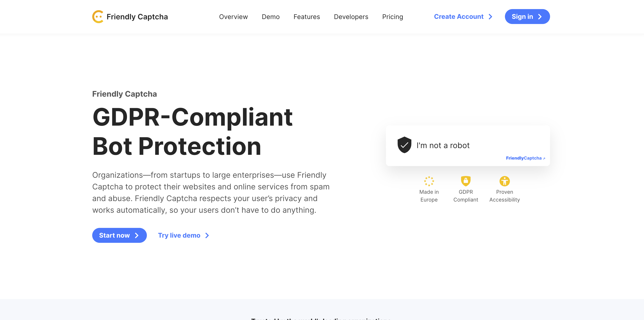This screenshot has width=644, height=320.
Task: Click the Start now button
Action: [119, 235]
